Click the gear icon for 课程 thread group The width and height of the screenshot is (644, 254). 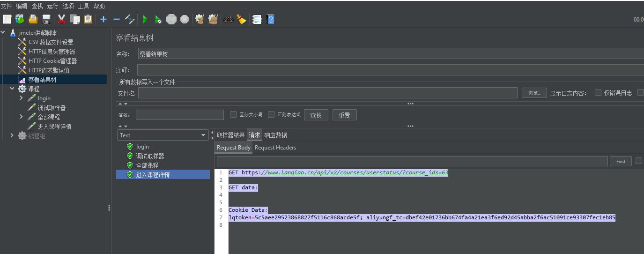click(x=22, y=89)
